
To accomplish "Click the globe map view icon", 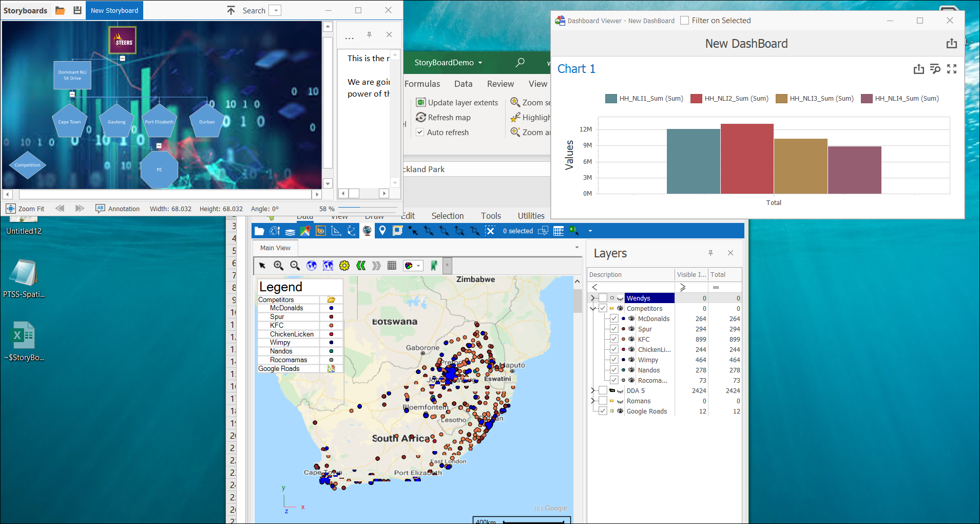I will 367,231.
